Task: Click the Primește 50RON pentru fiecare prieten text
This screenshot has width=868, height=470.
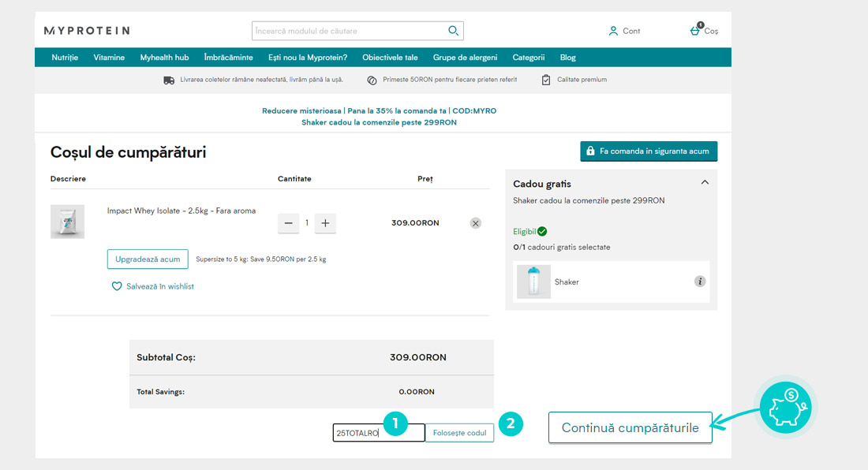Action: coord(450,80)
